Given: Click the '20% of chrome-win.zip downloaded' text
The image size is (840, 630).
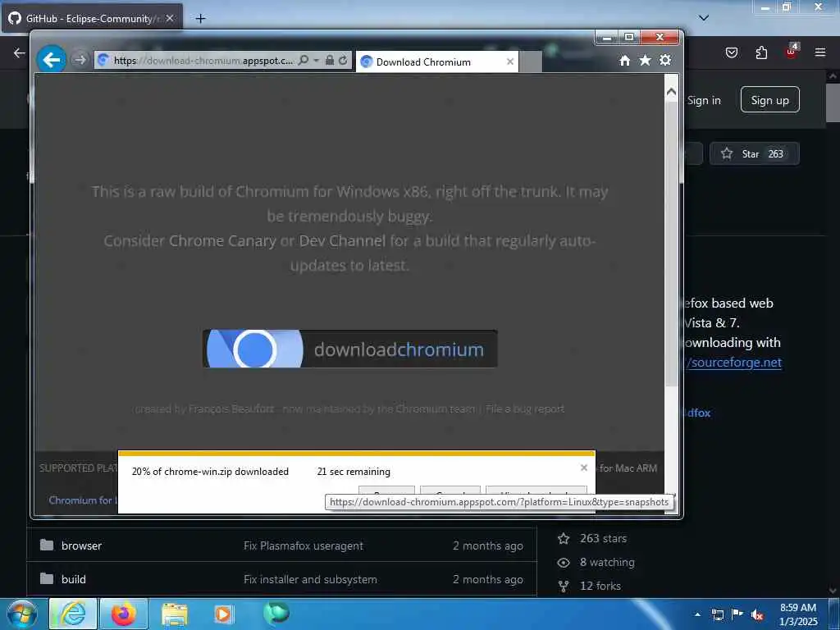Looking at the screenshot, I should 210,472.
